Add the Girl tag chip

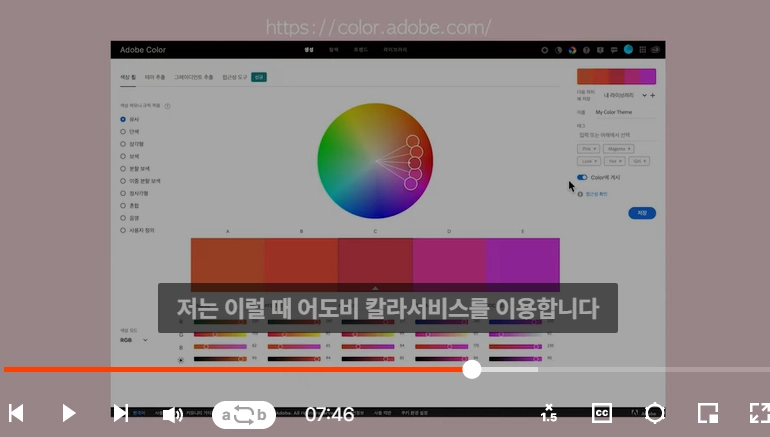[639, 161]
